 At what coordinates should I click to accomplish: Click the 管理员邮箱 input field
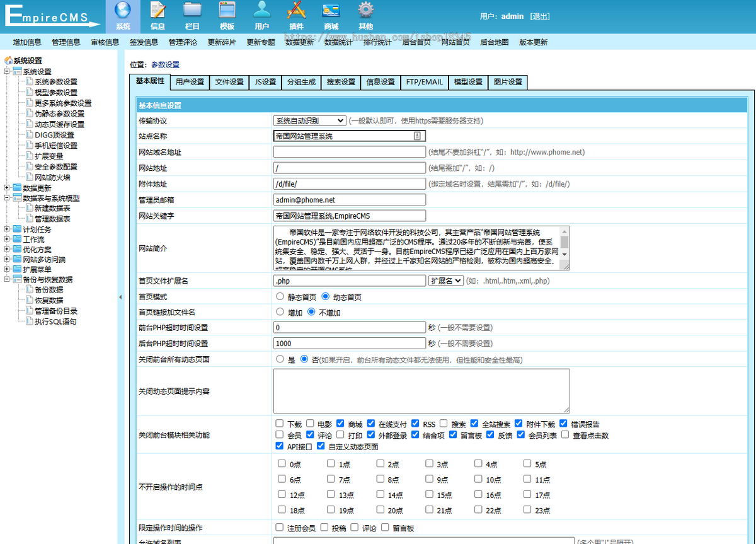[350, 200]
